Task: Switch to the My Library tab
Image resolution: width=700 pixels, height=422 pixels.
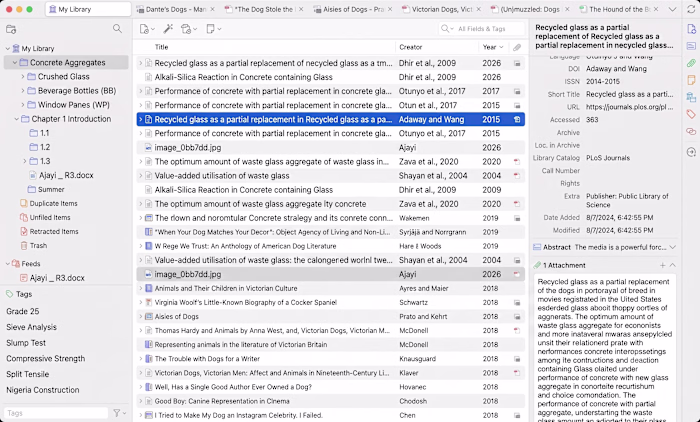Action: pos(88,9)
